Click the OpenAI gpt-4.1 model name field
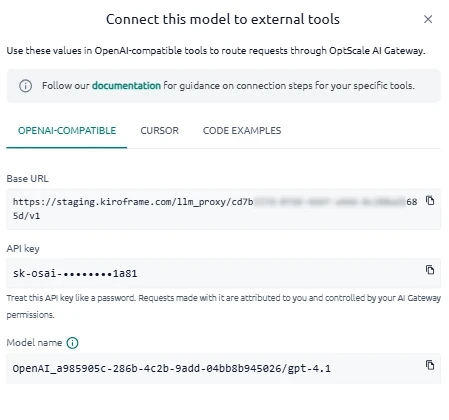 [x=223, y=369]
